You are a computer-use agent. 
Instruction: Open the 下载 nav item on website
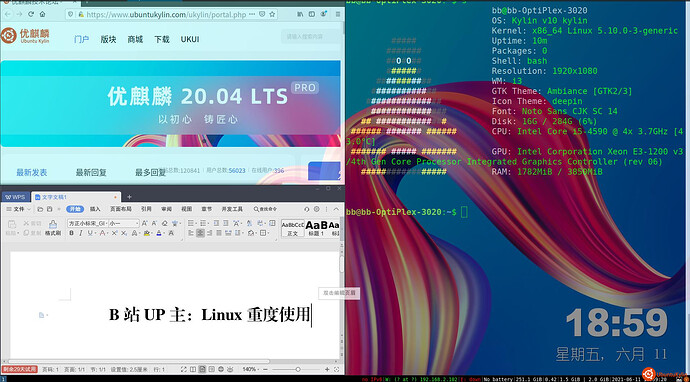pos(161,39)
